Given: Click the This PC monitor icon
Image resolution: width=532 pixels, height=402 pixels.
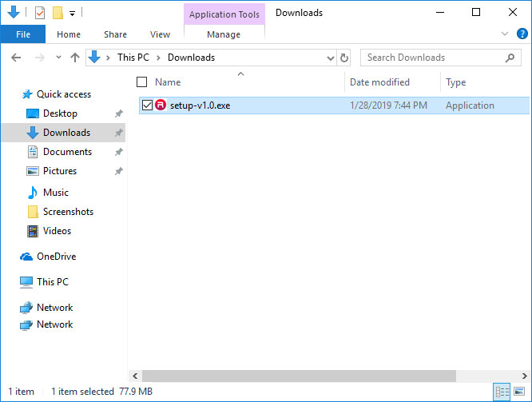Looking at the screenshot, I should coord(26,282).
